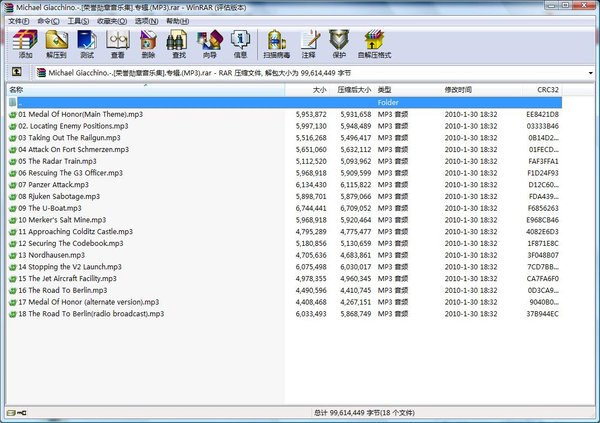Select file 14 Stopping the V2 Launch.mp3

70,267
